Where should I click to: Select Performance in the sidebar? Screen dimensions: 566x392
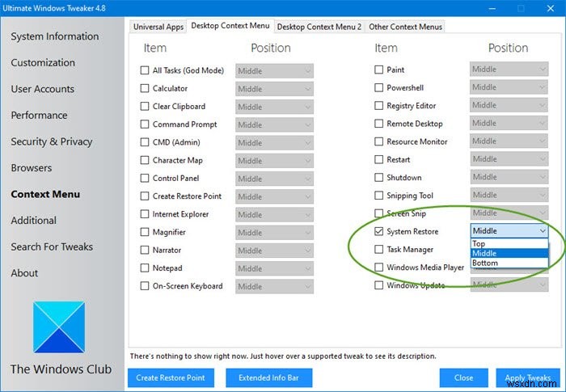(x=39, y=116)
